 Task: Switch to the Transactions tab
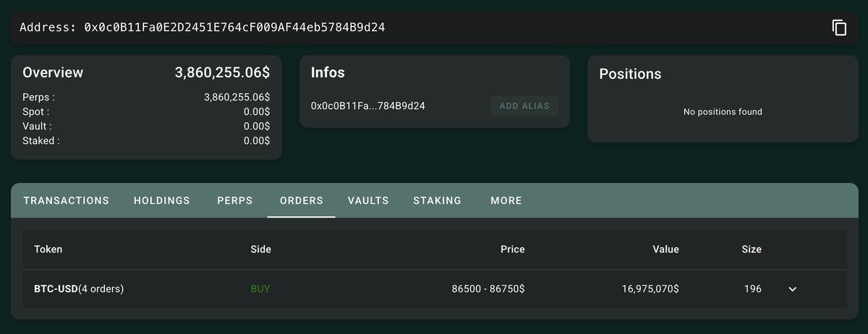[67, 201]
